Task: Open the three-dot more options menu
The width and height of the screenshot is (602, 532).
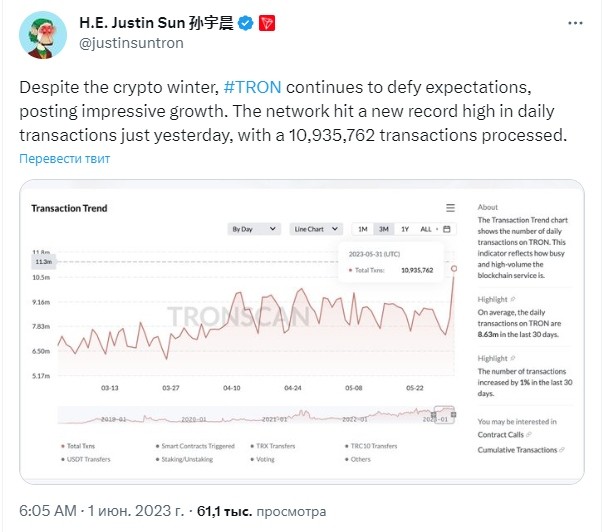Action: pos(575,23)
